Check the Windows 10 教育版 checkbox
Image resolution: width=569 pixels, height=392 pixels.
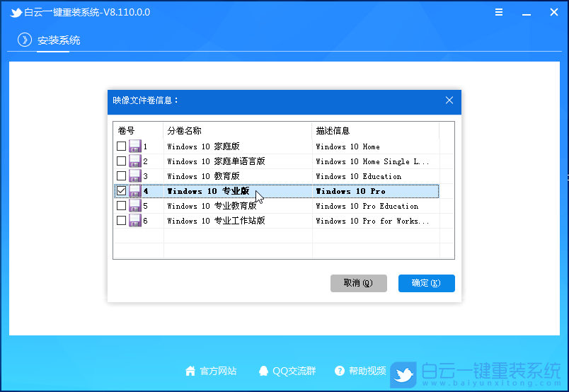coord(121,175)
